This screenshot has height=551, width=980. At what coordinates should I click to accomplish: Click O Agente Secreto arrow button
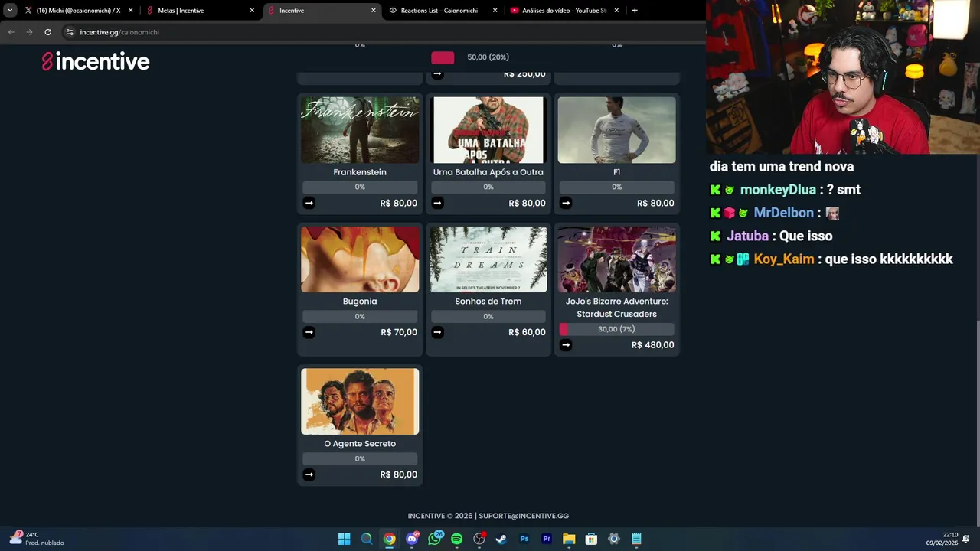pyautogui.click(x=309, y=474)
